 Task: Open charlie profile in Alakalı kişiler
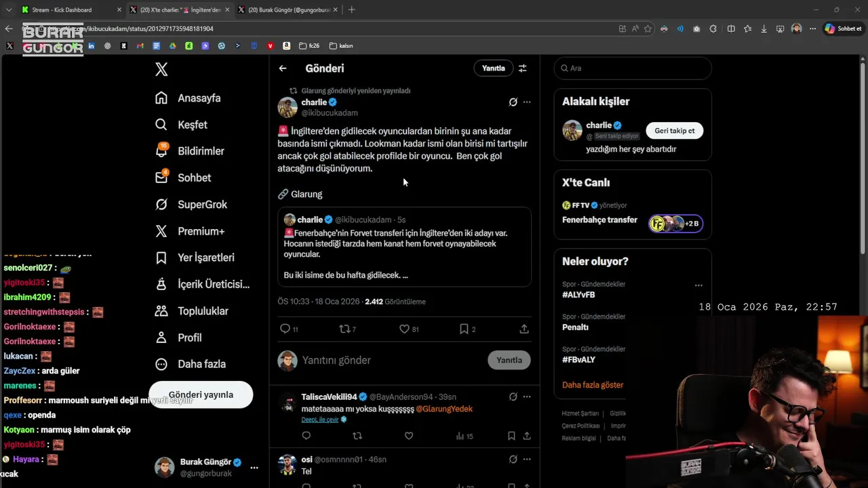pyautogui.click(x=599, y=125)
